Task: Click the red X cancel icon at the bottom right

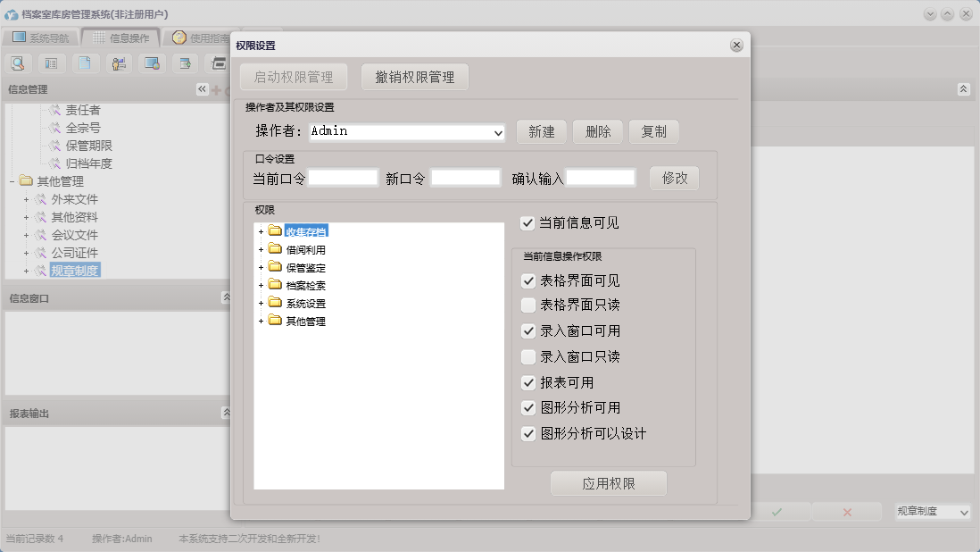Action: click(x=848, y=512)
